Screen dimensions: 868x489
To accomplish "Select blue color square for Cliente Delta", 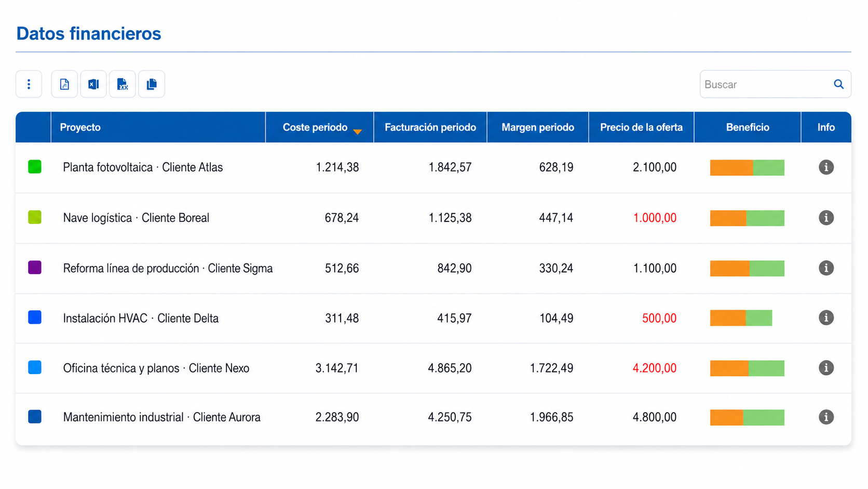I will coord(35,318).
